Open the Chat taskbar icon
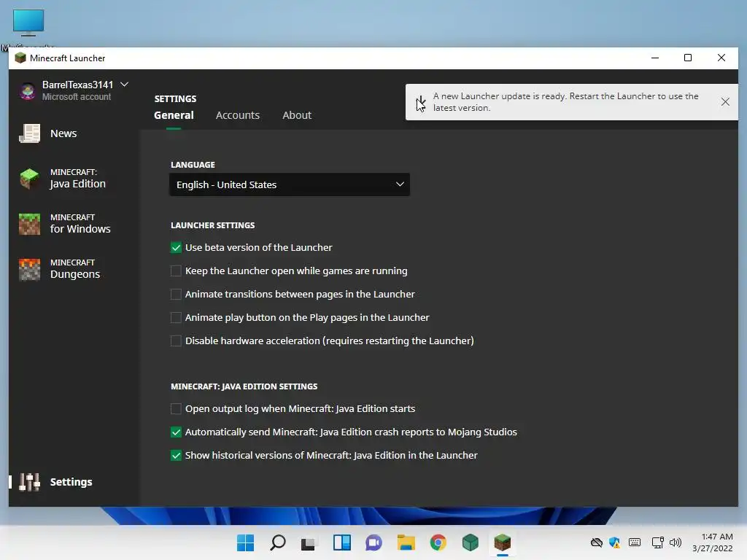 click(374, 542)
